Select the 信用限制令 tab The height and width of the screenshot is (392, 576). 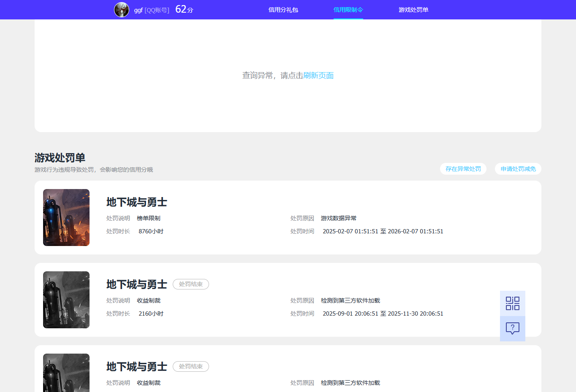348,10
